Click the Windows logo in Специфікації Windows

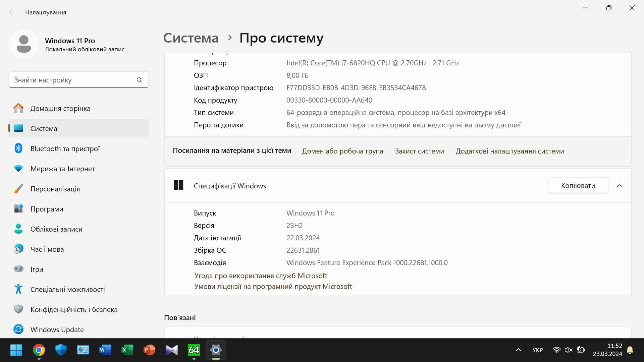[x=178, y=185]
